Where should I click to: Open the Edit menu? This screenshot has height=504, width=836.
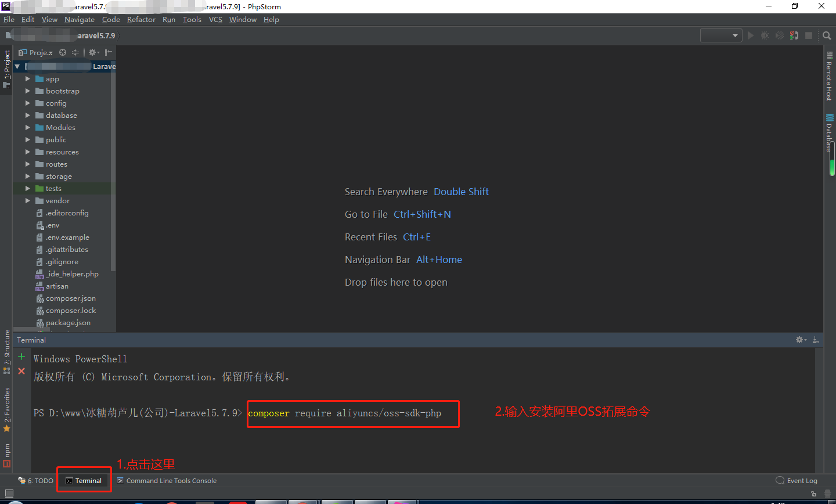(28, 20)
